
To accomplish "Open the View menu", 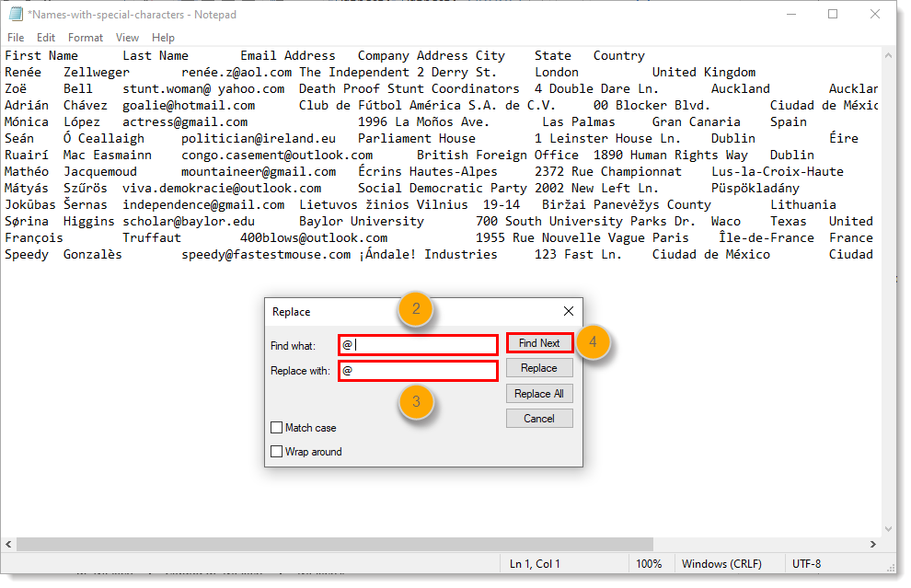I will point(127,38).
